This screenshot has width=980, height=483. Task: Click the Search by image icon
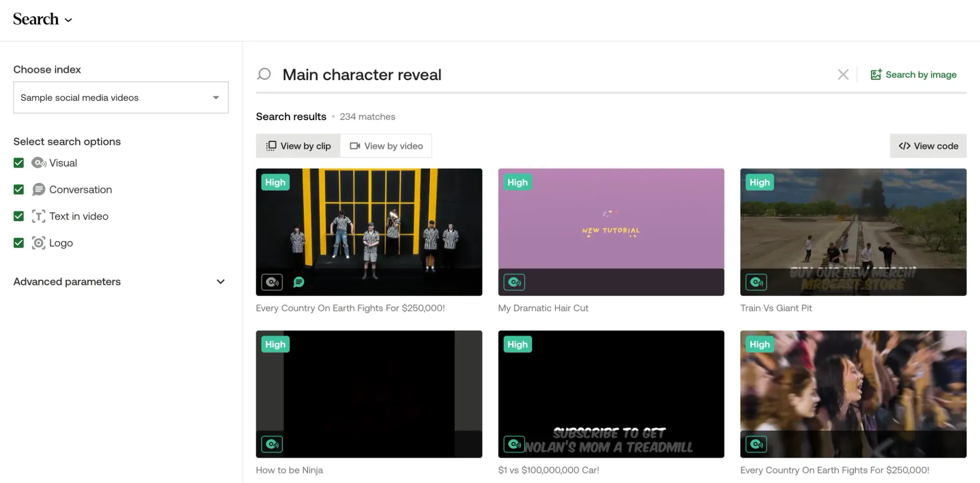pos(876,75)
